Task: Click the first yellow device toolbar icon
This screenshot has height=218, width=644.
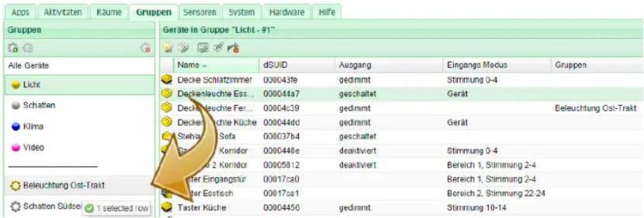Action: (169, 48)
